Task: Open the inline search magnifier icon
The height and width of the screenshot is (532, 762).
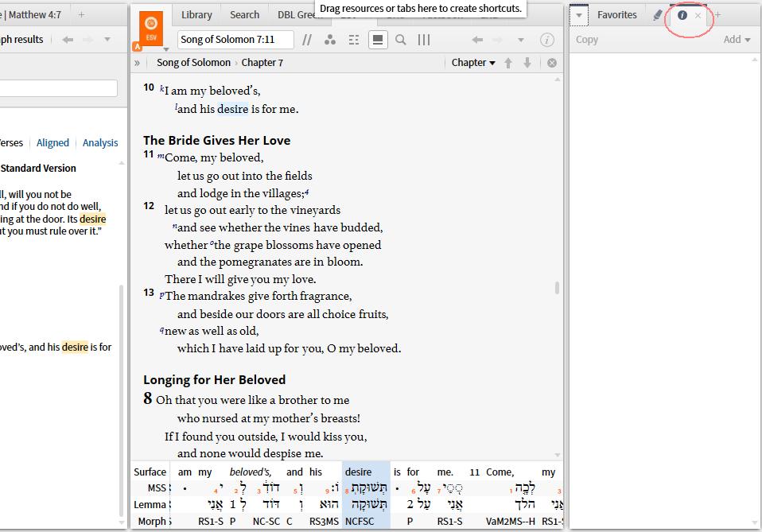Action: pyautogui.click(x=400, y=40)
